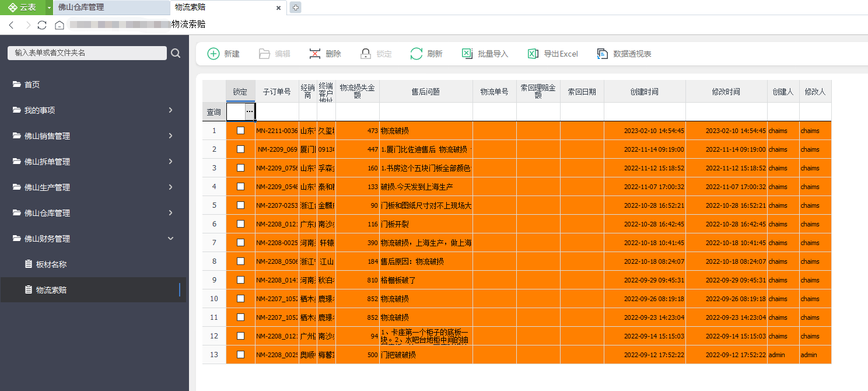The image size is (868, 391).
Task: Click the 创建时间 column header
Action: click(645, 92)
